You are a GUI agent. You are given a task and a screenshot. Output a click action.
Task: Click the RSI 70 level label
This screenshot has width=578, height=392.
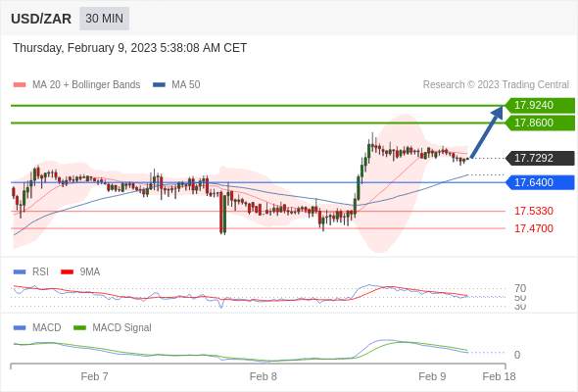click(x=520, y=288)
